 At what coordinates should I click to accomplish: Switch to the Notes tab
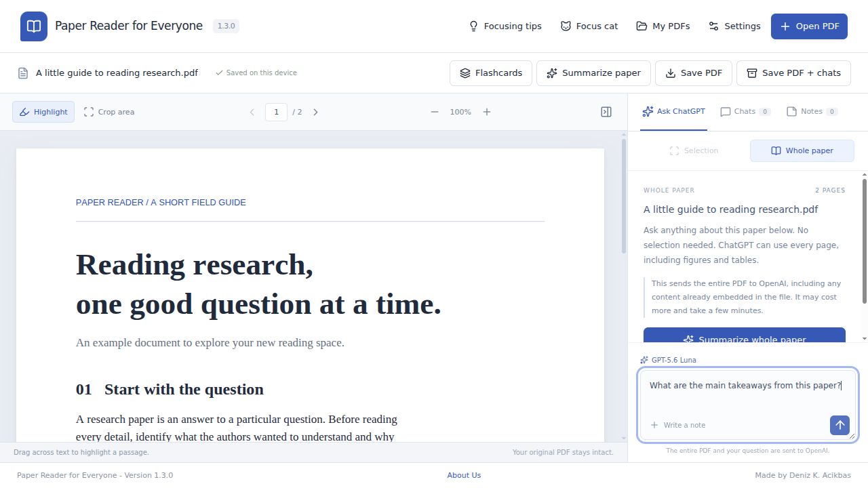[x=812, y=111]
